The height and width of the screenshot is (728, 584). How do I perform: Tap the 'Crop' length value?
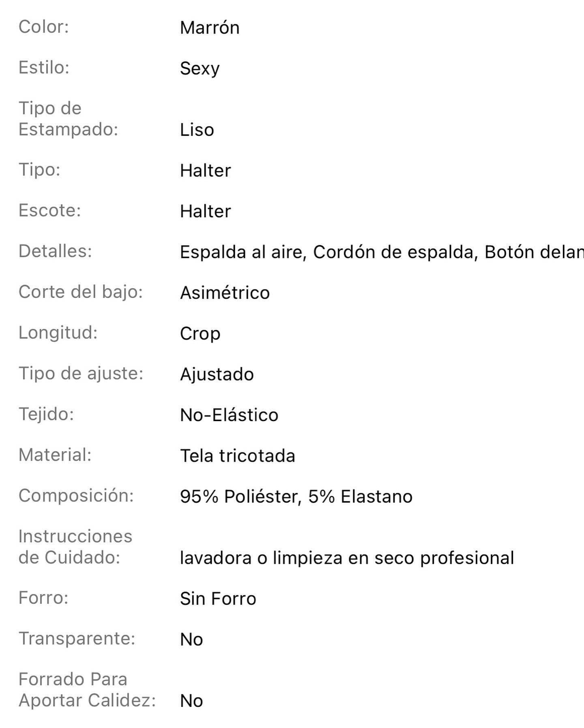click(200, 334)
